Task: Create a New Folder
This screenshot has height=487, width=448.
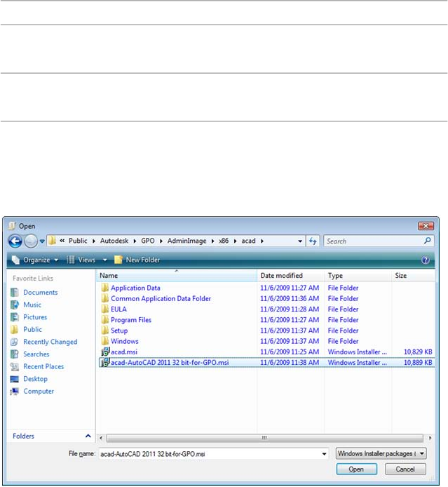Action: (137, 260)
